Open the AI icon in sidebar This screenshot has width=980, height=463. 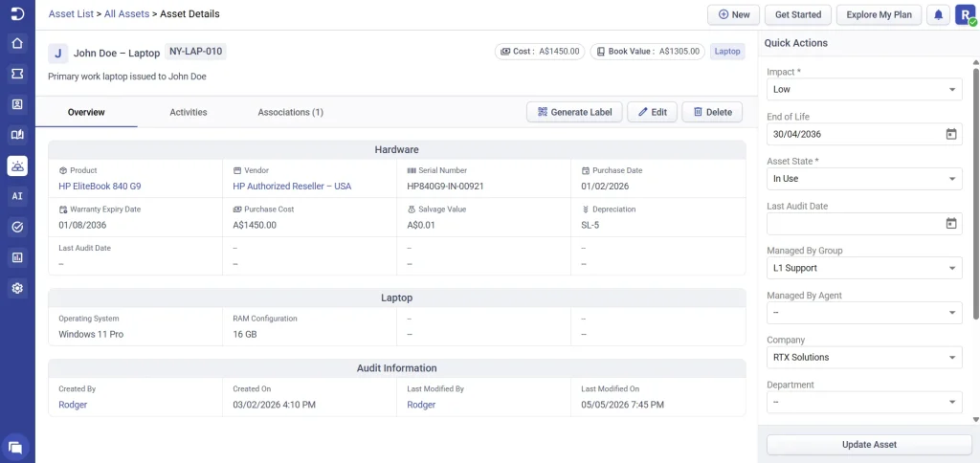(17, 196)
